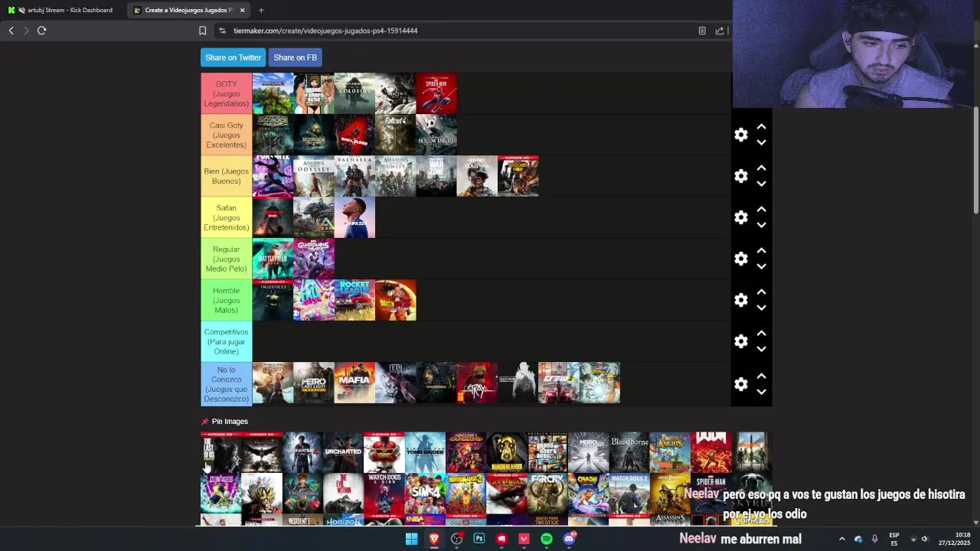The height and width of the screenshot is (551, 980).
Task: Select Rocket League cover in Horrible row
Action: click(x=354, y=300)
